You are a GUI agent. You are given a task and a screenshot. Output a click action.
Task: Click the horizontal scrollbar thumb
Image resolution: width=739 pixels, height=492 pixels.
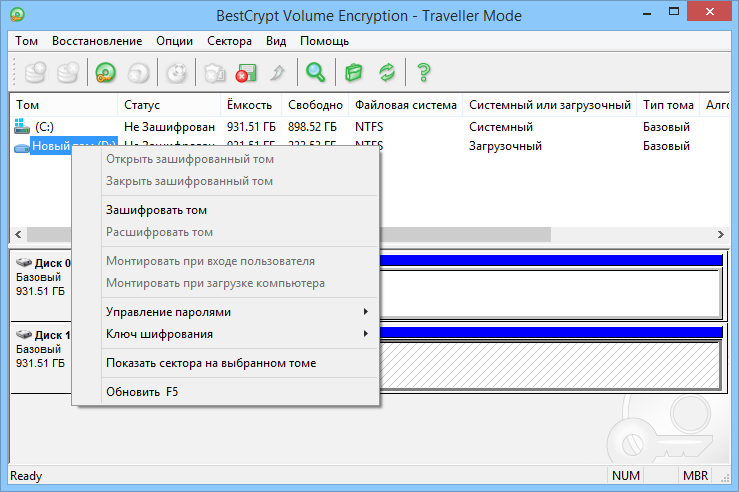coord(465,234)
